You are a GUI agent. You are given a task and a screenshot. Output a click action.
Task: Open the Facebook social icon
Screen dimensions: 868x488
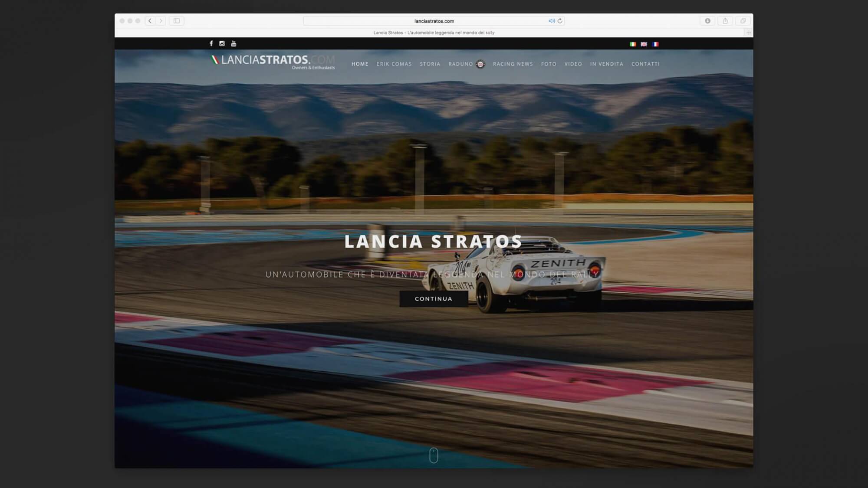(211, 43)
